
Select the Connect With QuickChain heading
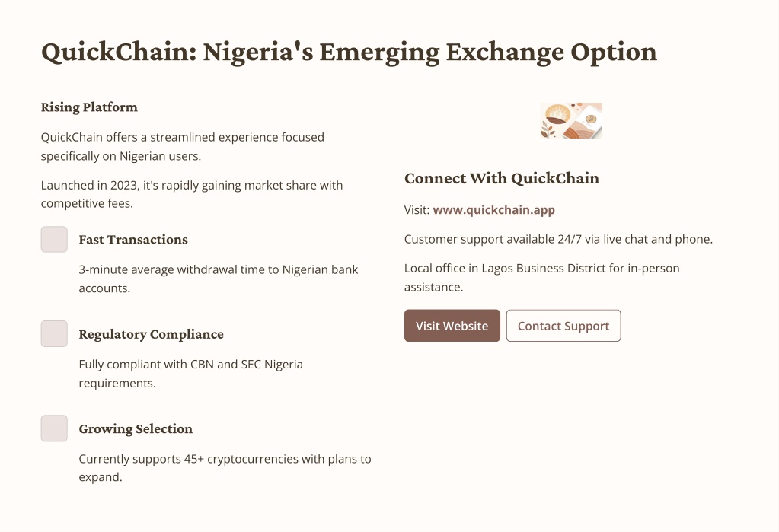pos(502,178)
